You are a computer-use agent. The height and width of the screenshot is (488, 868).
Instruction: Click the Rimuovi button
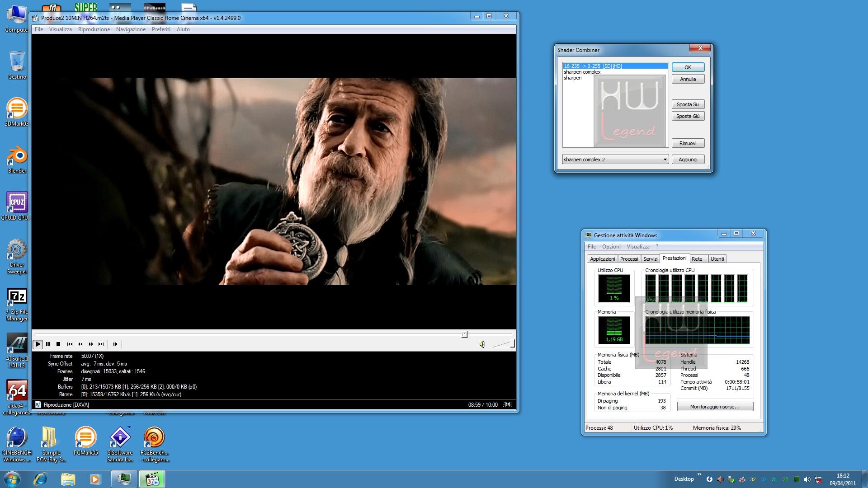pos(688,143)
